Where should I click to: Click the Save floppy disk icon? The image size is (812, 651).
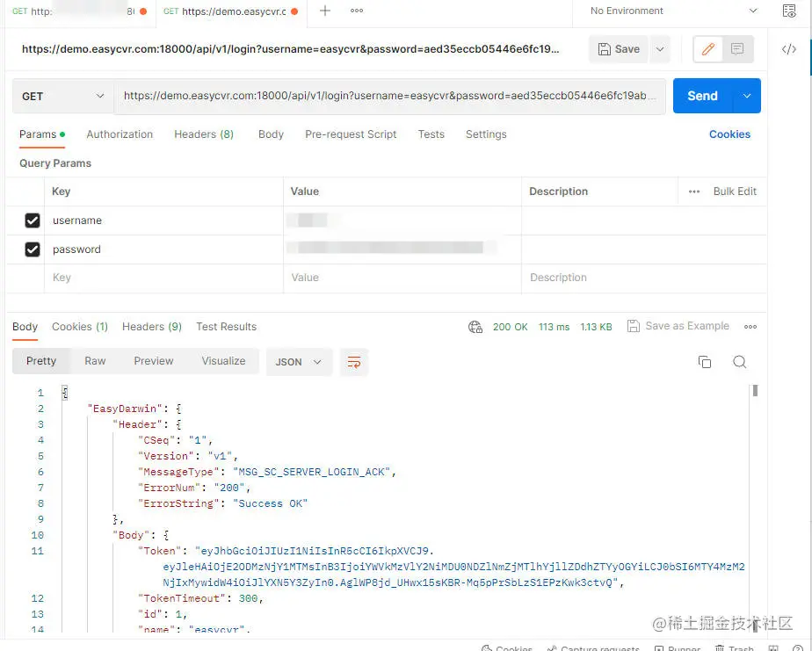[605, 49]
